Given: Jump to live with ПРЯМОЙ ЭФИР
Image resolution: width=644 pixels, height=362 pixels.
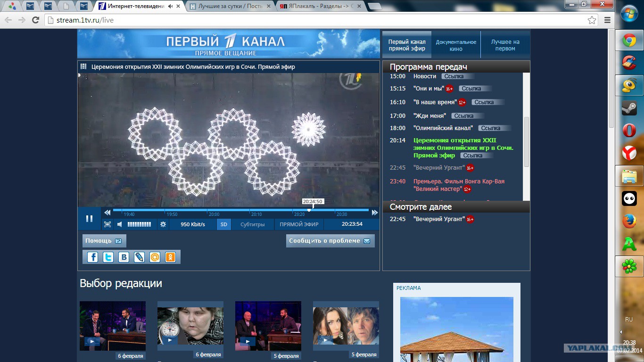Looking at the screenshot, I should point(299,224).
